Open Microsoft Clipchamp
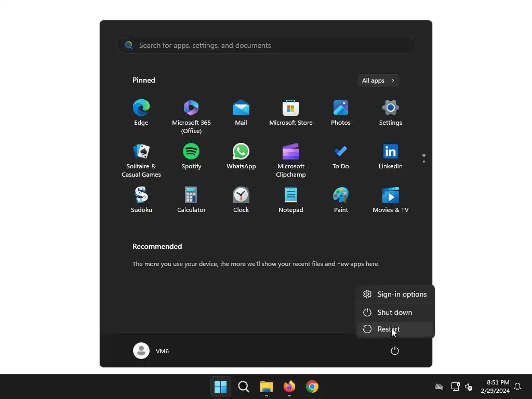 (291, 160)
